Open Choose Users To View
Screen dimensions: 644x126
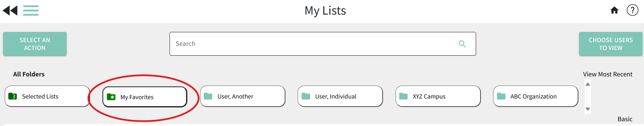point(611,44)
